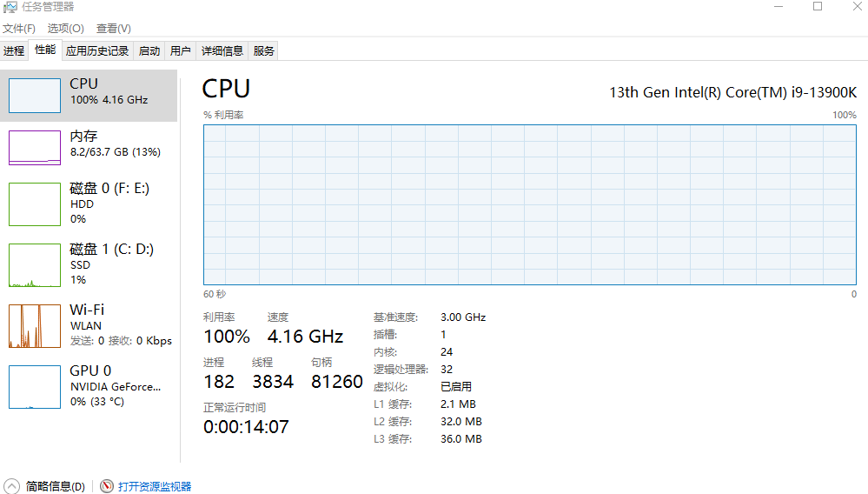This screenshot has height=494, width=868.
Task: Open the 查看(V) menu
Action: pos(114,28)
